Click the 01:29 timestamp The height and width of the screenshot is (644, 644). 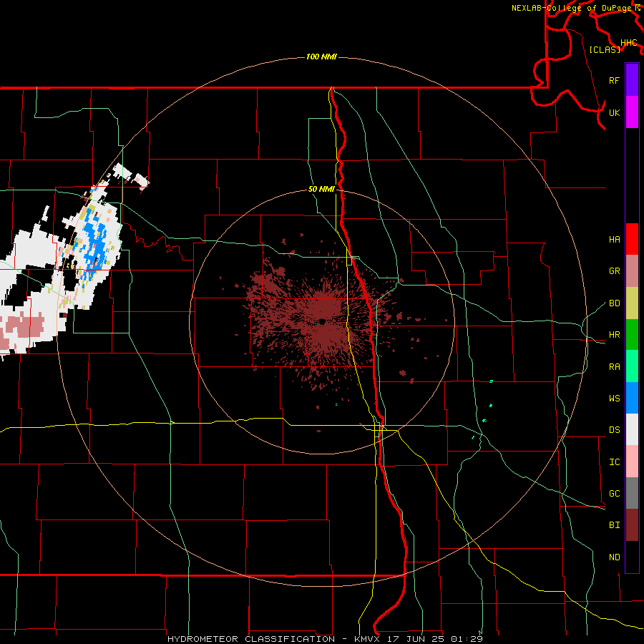[x=467, y=639]
